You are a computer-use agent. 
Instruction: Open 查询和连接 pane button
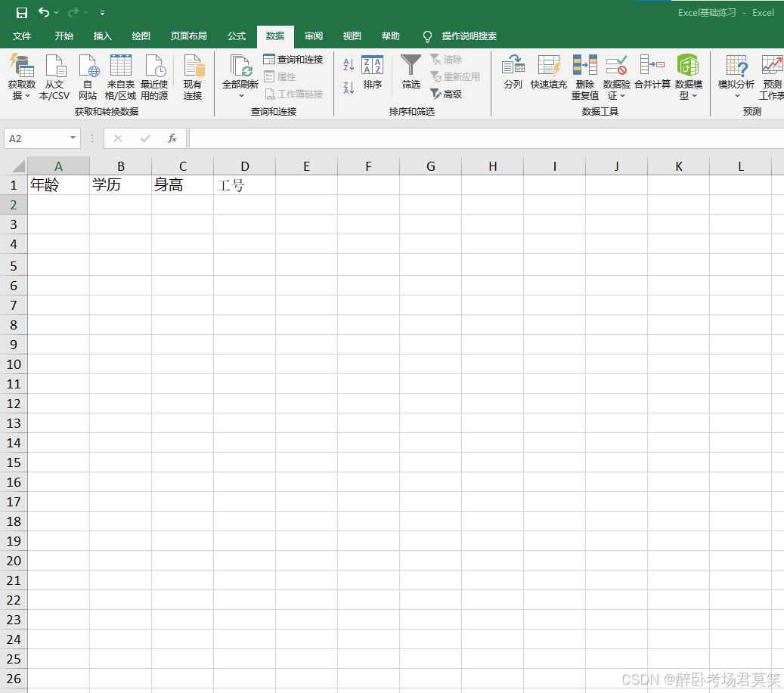click(293, 60)
